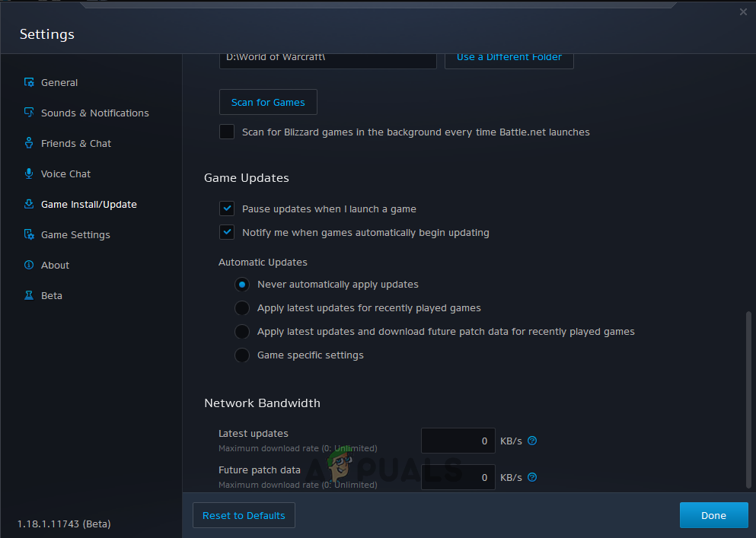Focus the Future patch data rate field
This screenshot has height=538, width=756.
[458, 477]
